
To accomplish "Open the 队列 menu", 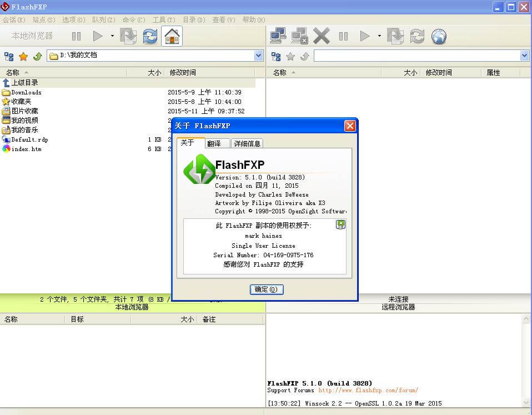I will click(103, 19).
